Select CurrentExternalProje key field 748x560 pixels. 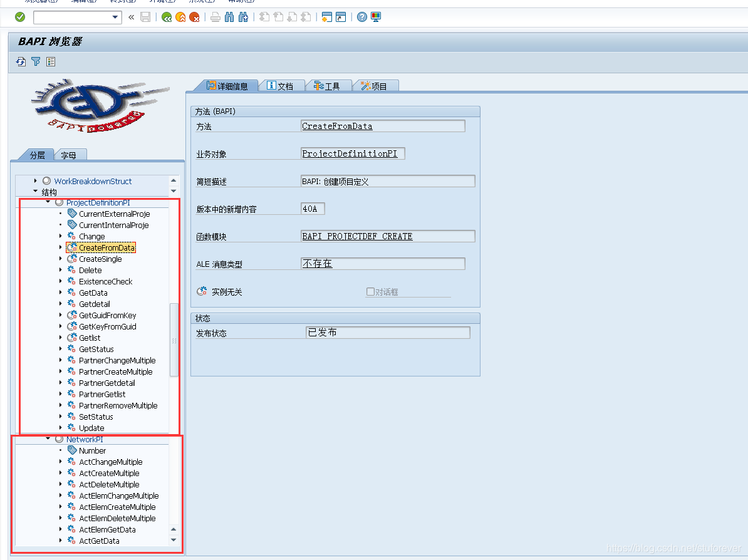coord(115,214)
